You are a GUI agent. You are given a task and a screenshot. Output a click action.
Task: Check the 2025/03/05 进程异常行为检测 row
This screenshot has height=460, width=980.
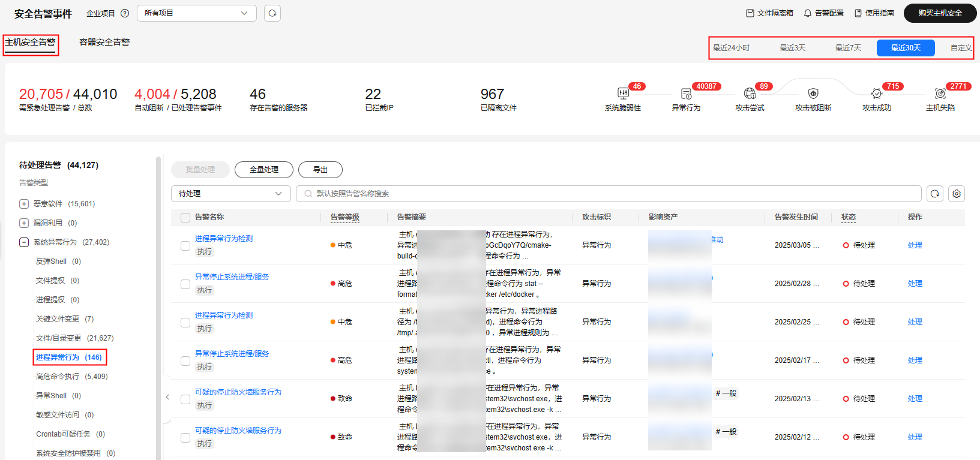click(185, 245)
